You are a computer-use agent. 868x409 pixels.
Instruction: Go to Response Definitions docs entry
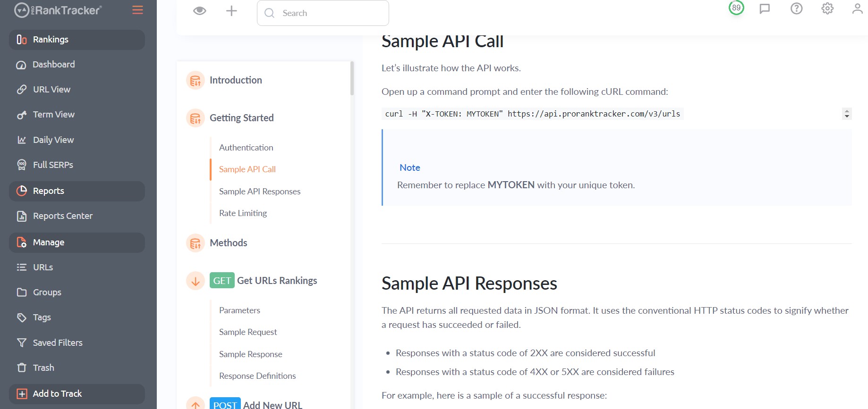click(x=257, y=376)
